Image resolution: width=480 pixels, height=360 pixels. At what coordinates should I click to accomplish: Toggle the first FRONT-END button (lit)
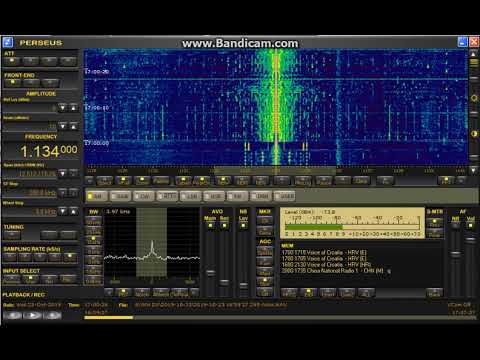click(x=12, y=82)
